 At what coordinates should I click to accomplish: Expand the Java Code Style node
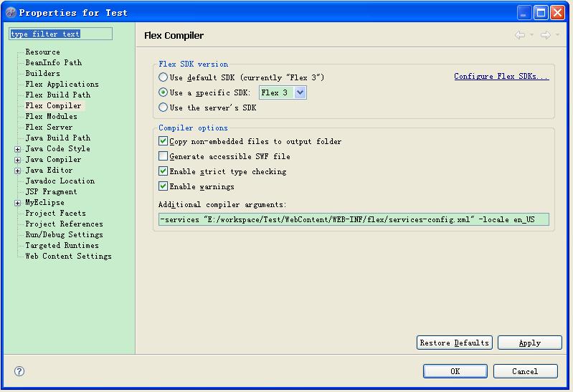coord(17,149)
